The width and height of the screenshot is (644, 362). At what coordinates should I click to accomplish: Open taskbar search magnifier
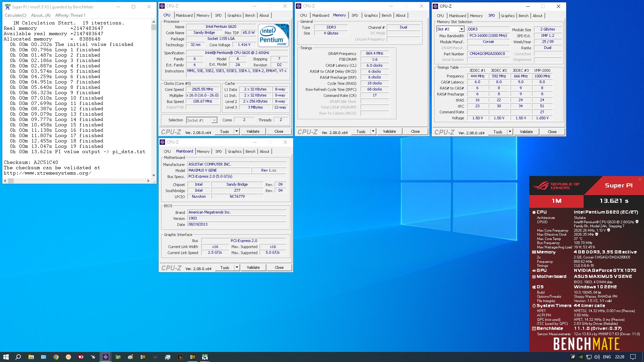click(18, 357)
